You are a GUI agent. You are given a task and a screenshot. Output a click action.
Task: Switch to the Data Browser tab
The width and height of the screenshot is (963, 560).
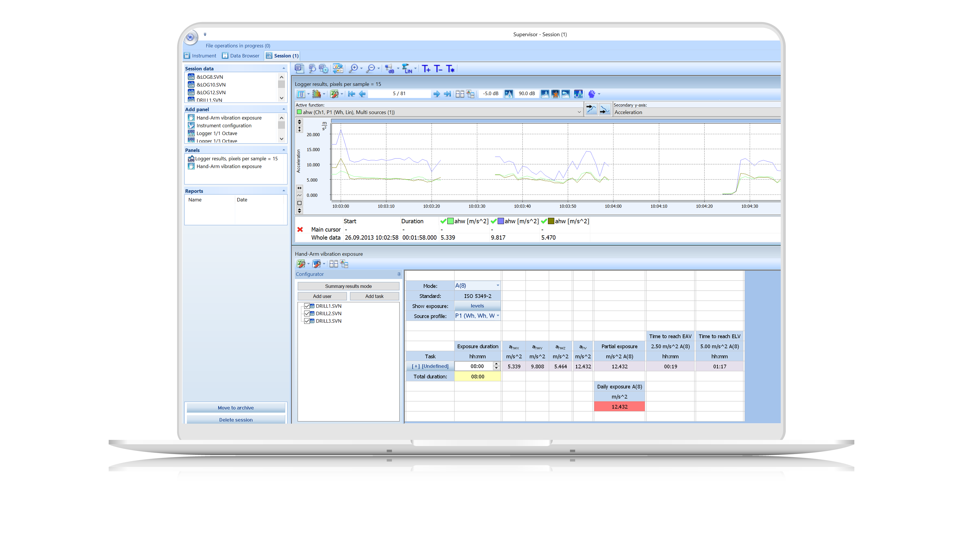point(241,56)
